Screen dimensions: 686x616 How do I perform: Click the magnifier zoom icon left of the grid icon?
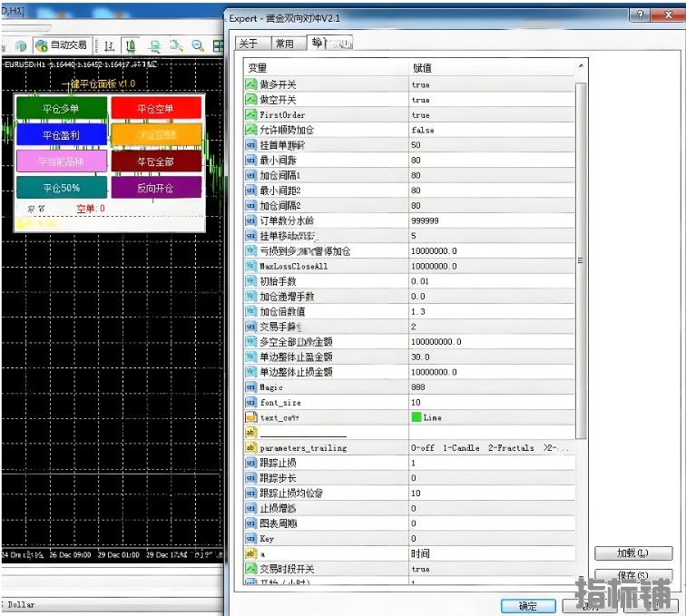197,45
